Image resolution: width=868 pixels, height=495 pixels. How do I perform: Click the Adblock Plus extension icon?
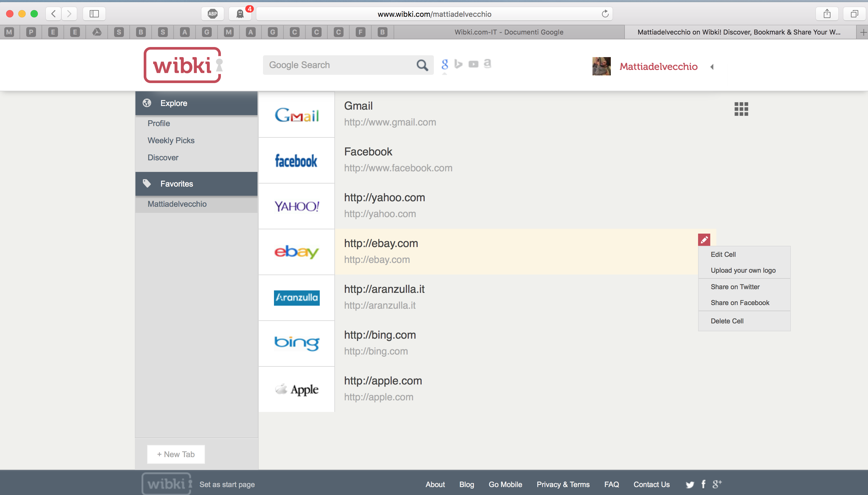point(213,14)
